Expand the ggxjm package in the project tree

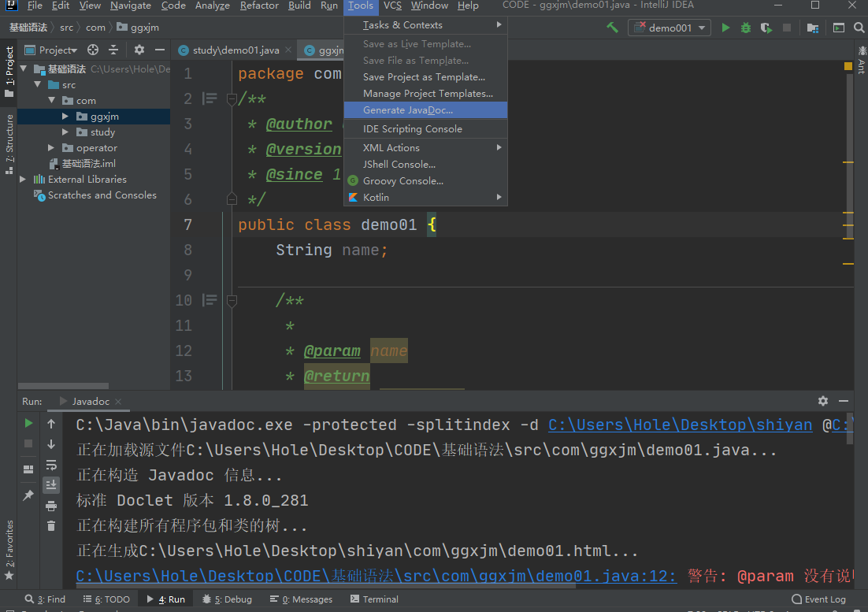pyautogui.click(x=66, y=117)
